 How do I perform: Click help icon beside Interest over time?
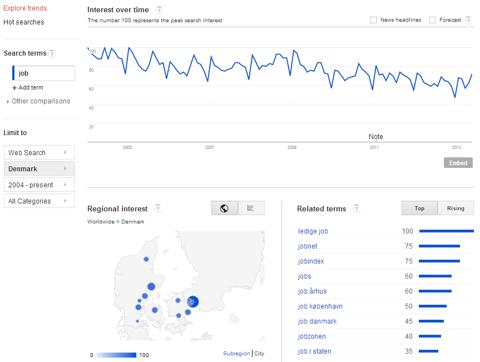[159, 10]
